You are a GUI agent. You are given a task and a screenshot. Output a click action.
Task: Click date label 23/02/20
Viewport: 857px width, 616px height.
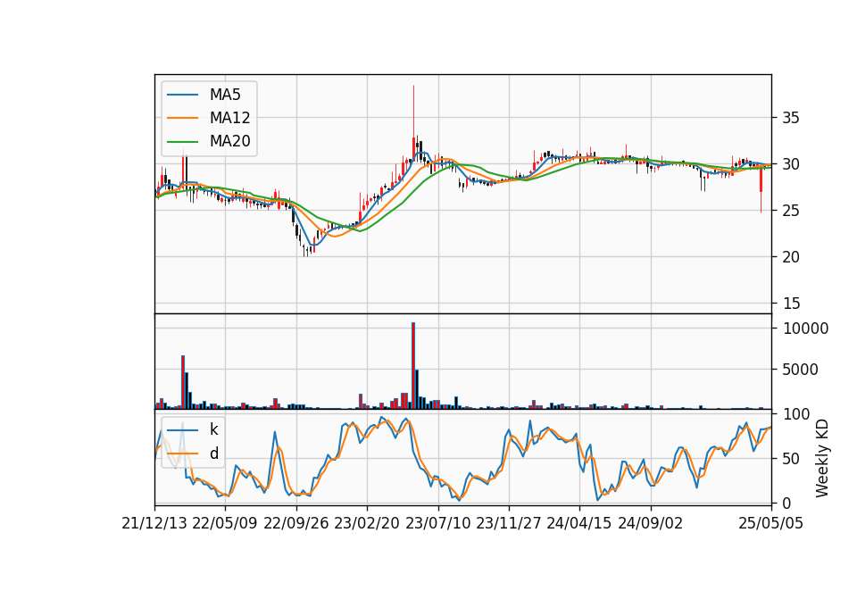(x=367, y=523)
